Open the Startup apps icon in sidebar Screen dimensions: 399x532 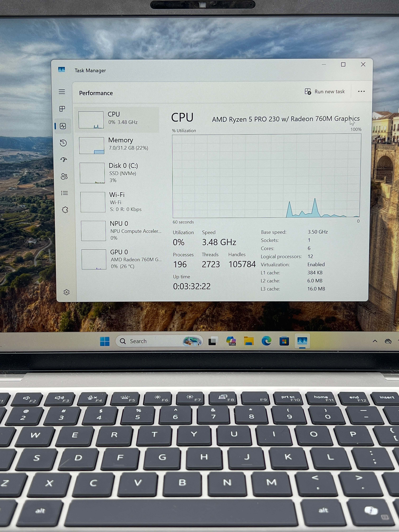(x=64, y=160)
